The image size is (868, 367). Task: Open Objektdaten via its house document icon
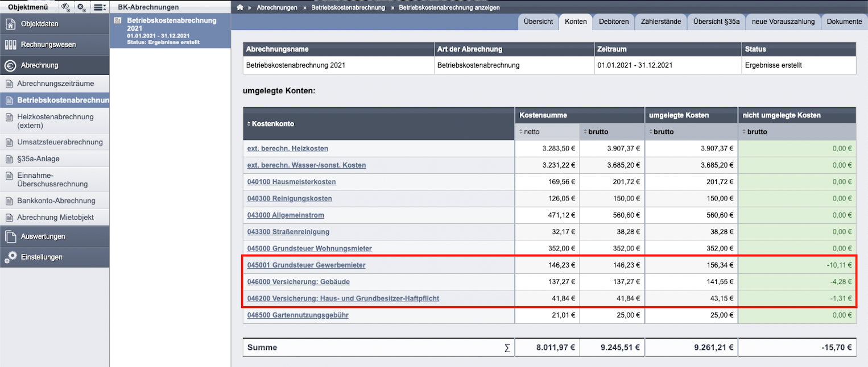[x=10, y=24]
